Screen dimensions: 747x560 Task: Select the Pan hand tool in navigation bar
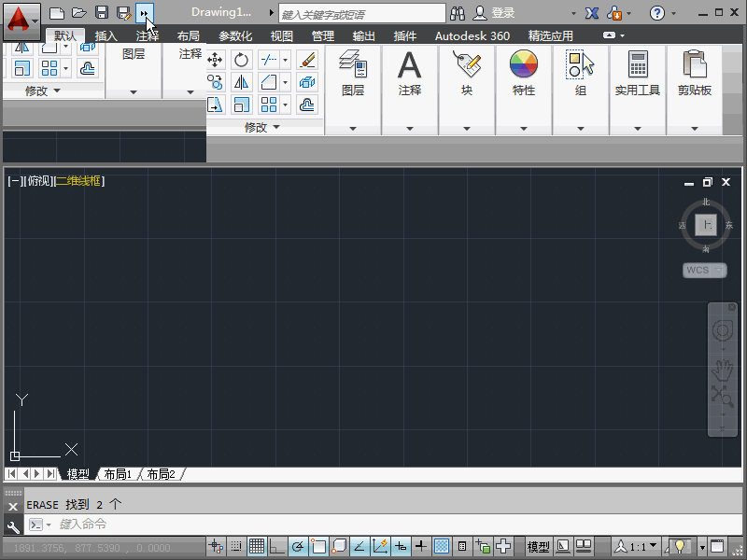722,368
